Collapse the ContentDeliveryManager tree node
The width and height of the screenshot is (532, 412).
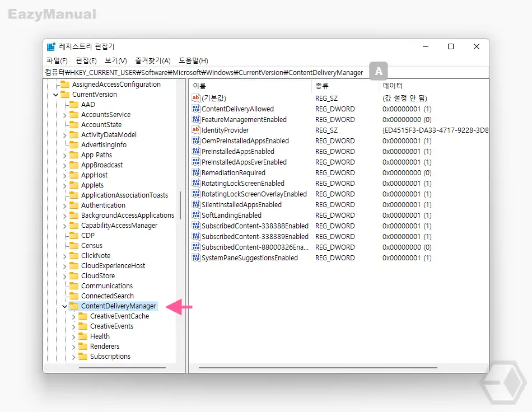pyautogui.click(x=64, y=306)
